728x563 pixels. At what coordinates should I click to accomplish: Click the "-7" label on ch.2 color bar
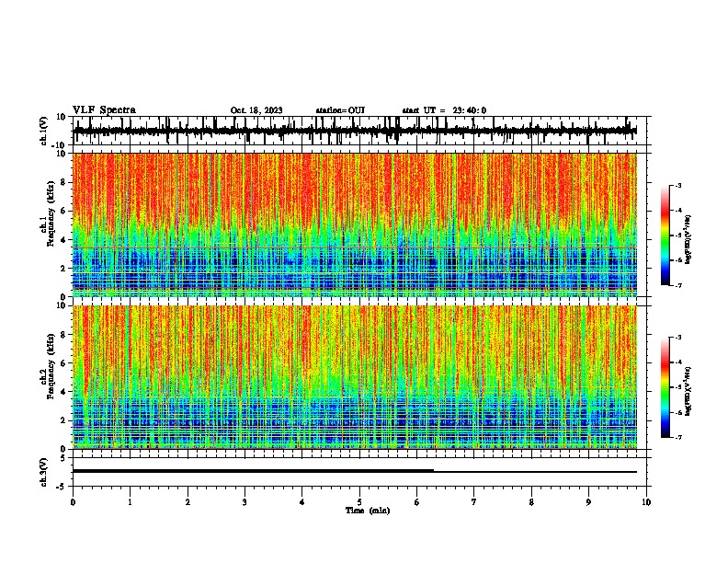click(677, 437)
